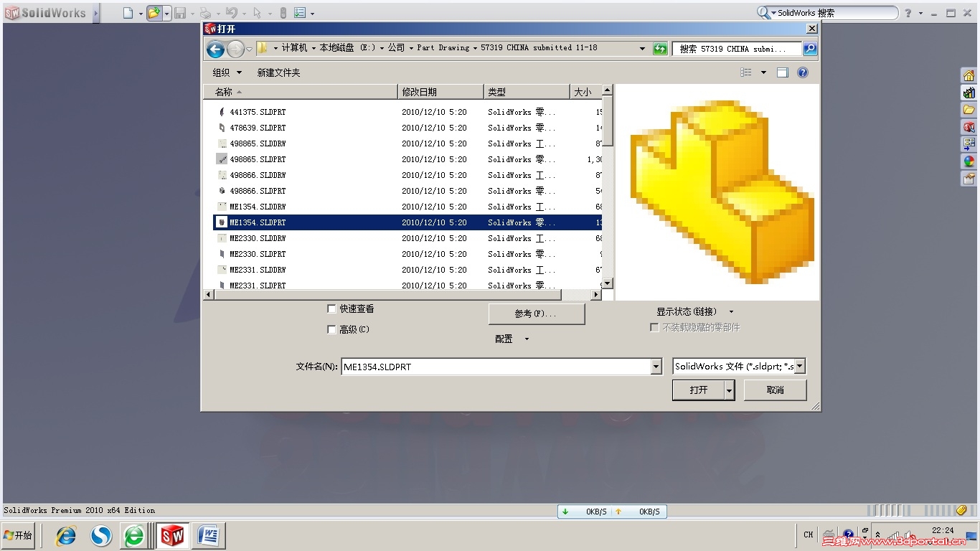Click the view mode icon in the Open dialog
The width and height of the screenshot is (980, 551).
pyautogui.click(x=746, y=72)
